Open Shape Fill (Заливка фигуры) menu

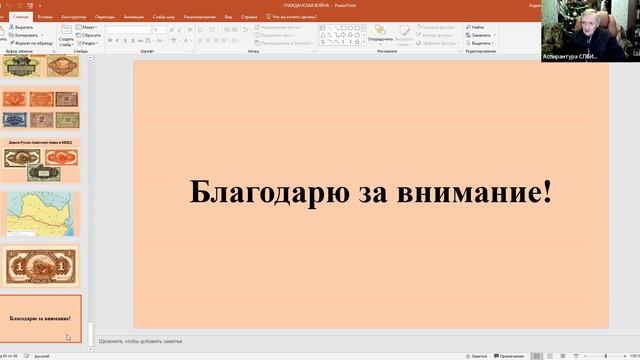(x=436, y=27)
